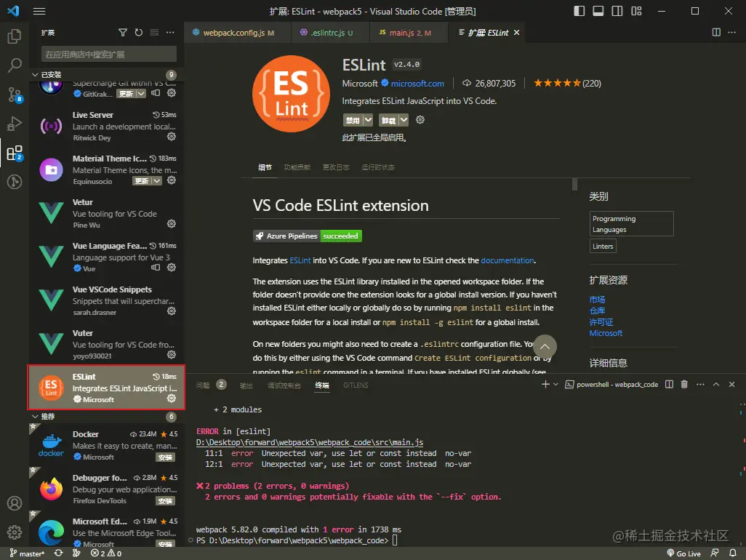Open the Problems panel tab
The height and width of the screenshot is (560, 746).
tap(203, 385)
